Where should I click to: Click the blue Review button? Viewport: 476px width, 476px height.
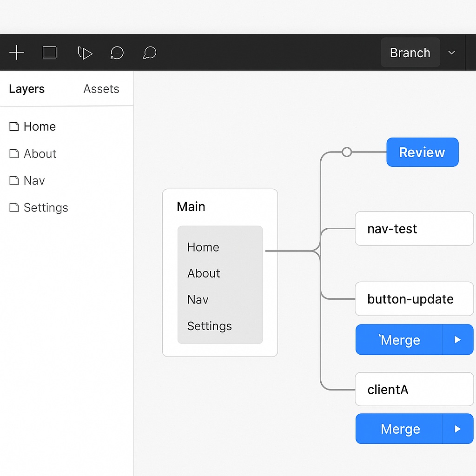click(422, 152)
